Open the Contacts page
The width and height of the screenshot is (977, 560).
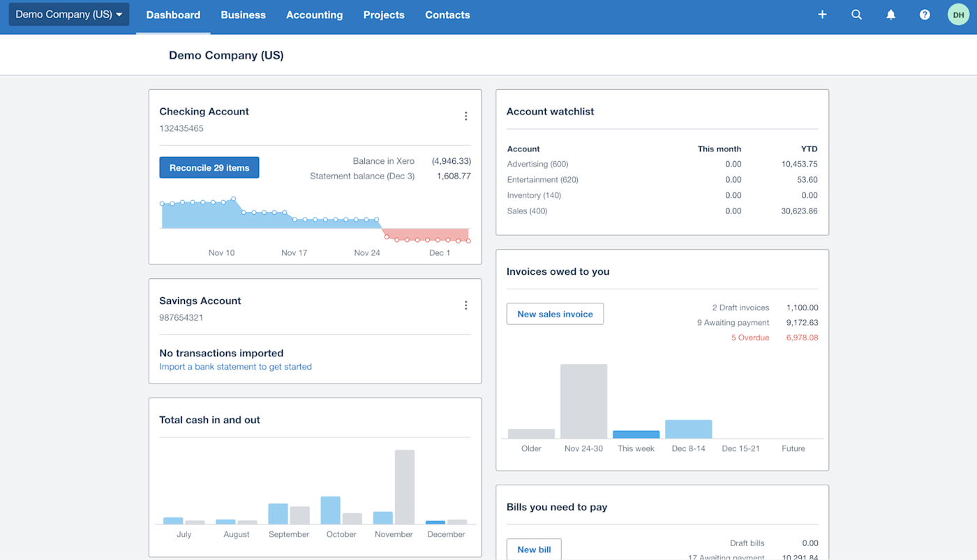pyautogui.click(x=447, y=15)
